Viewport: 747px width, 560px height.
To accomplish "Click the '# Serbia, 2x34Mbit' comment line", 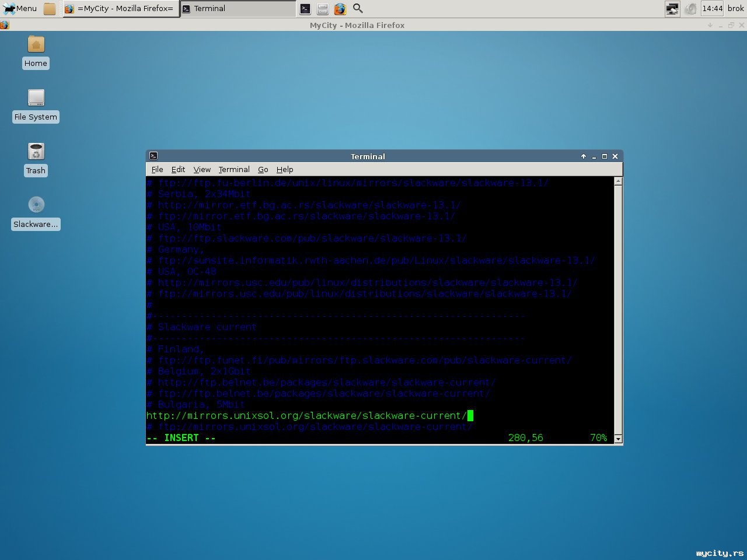I will 198,194.
